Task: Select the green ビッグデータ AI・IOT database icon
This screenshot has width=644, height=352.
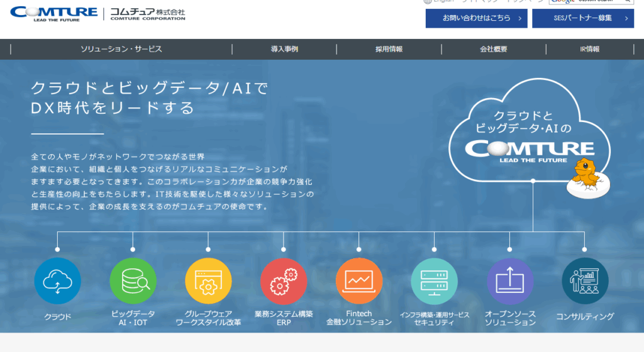Action: 133,281
